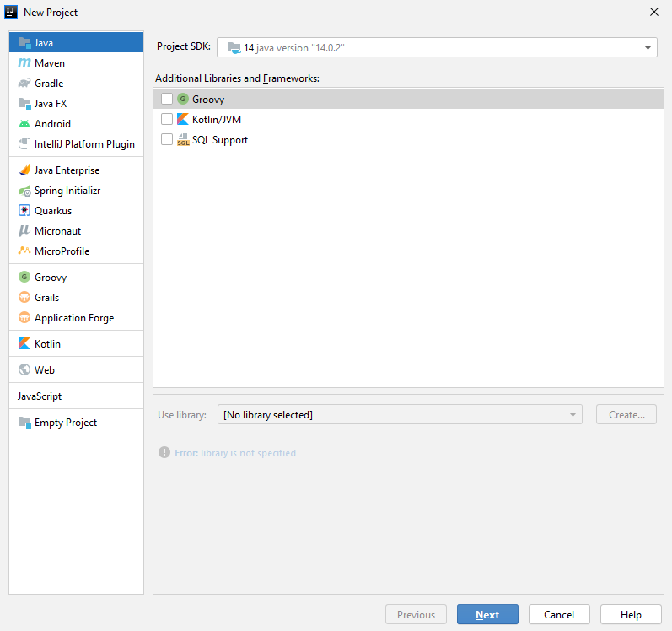Click the error exclamation icon
Screen dimensions: 672x631
tap(164, 452)
